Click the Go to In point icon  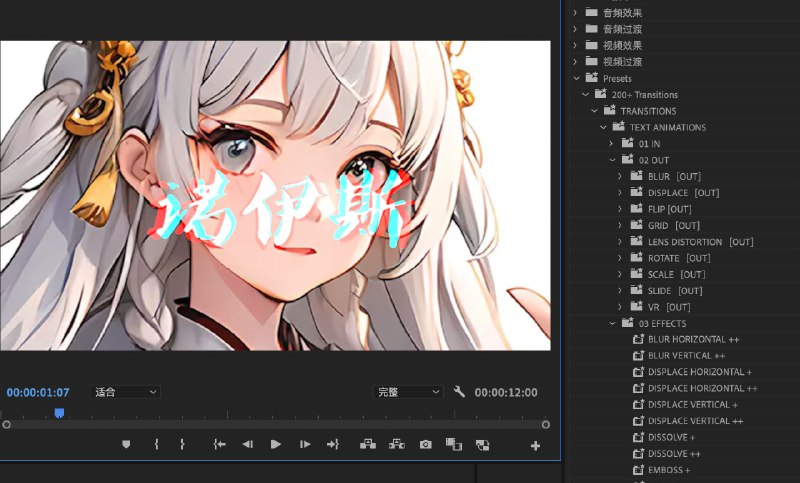219,444
